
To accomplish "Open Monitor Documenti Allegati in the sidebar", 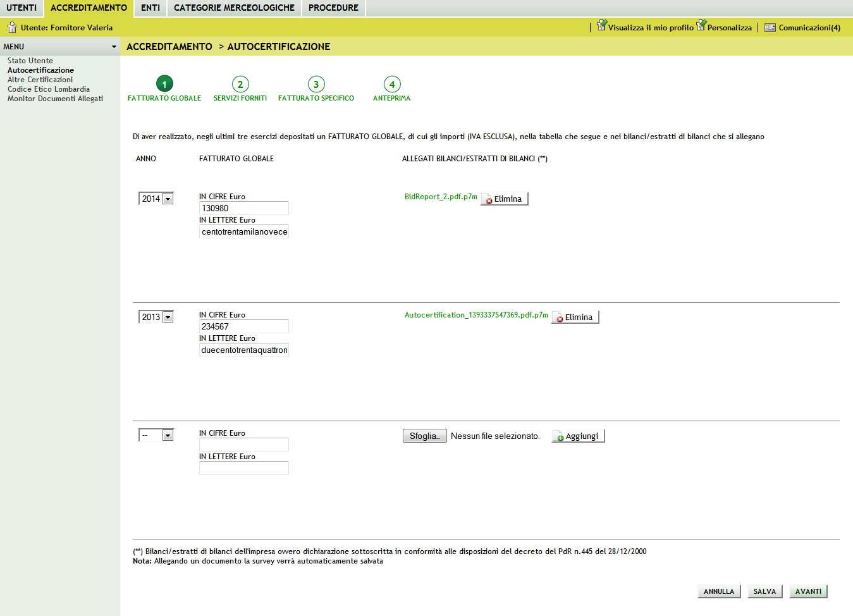I will (55, 99).
